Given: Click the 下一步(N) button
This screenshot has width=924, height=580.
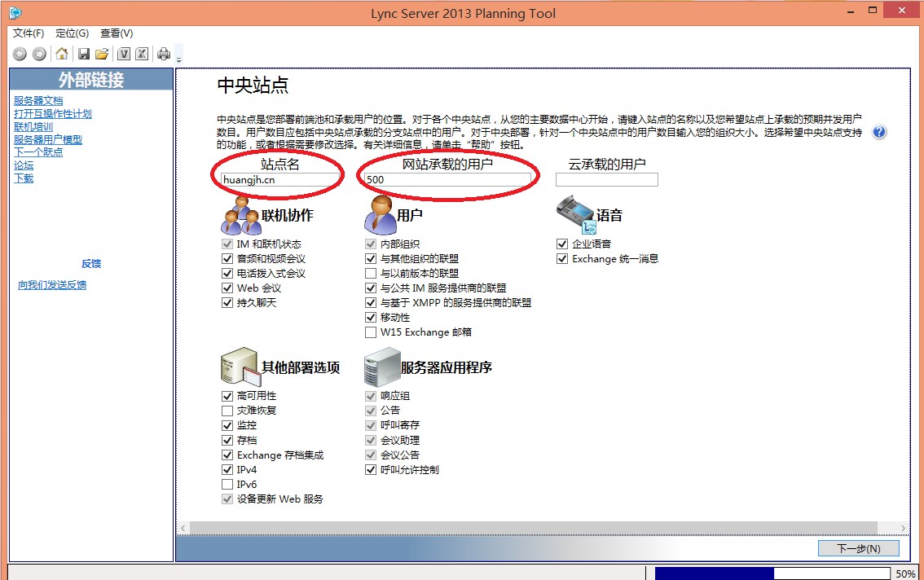Looking at the screenshot, I should tap(859, 548).
